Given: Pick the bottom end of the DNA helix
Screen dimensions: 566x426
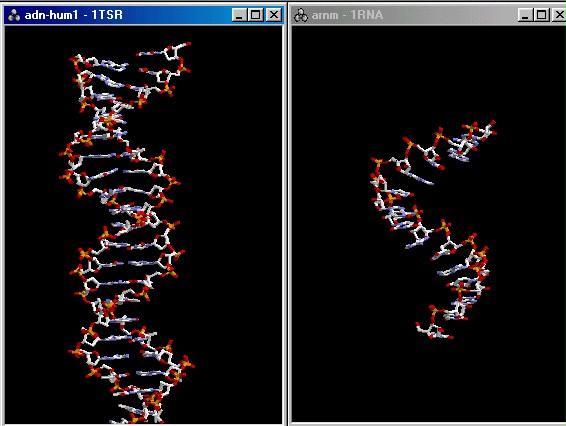Looking at the screenshot, I should coord(141,412).
